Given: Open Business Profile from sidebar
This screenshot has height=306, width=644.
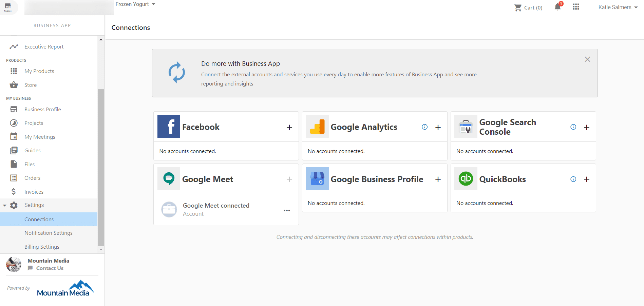Looking at the screenshot, I should 43,109.
